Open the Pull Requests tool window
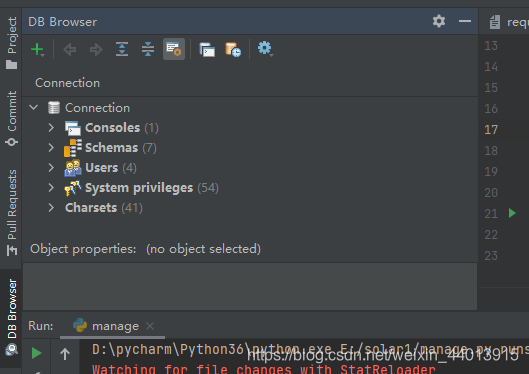This screenshot has width=529, height=374. pyautogui.click(x=11, y=212)
